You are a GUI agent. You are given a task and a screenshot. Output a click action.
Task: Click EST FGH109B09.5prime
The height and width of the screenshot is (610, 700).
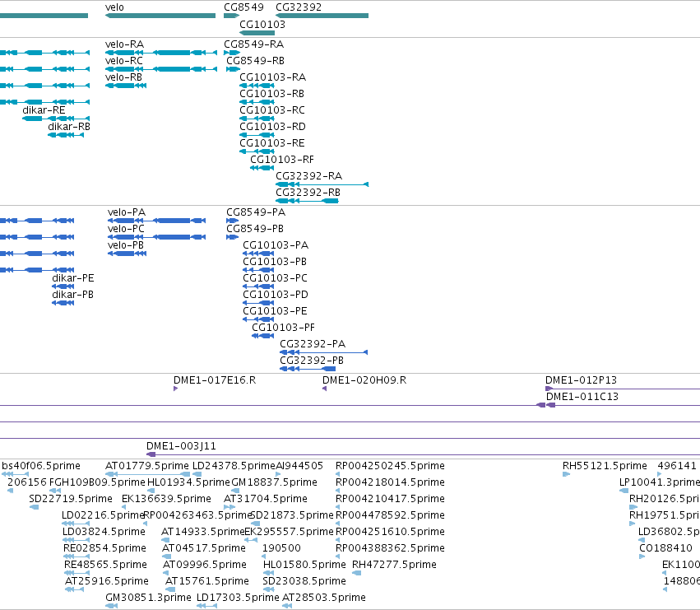point(55,491)
